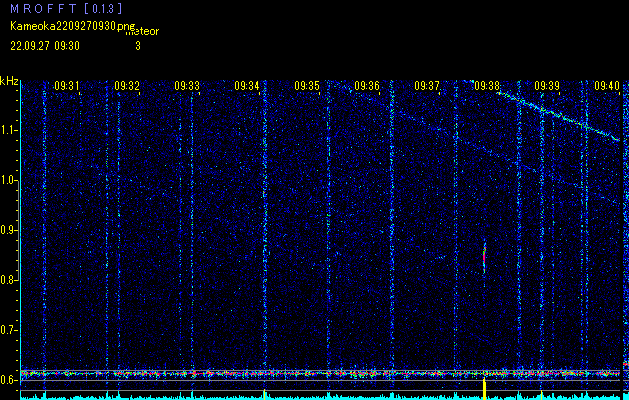The height and width of the screenshot is (400, 629).
Task: Click the 0.7 frequency axis label
Action: pyautogui.click(x=8, y=330)
